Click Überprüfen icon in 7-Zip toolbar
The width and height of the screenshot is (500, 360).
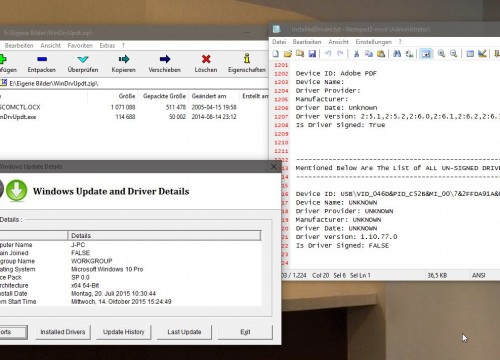[83, 60]
